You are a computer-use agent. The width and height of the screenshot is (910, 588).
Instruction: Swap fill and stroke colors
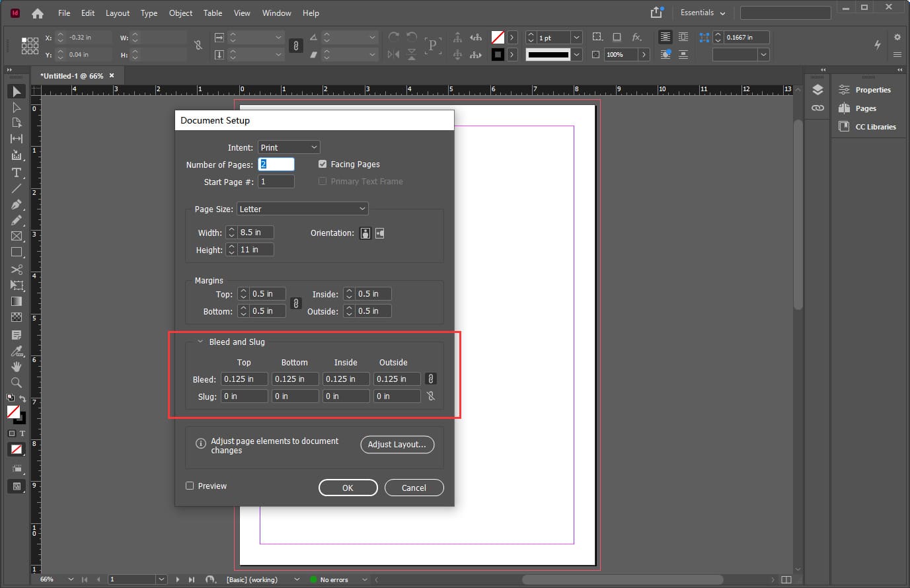pyautogui.click(x=22, y=399)
